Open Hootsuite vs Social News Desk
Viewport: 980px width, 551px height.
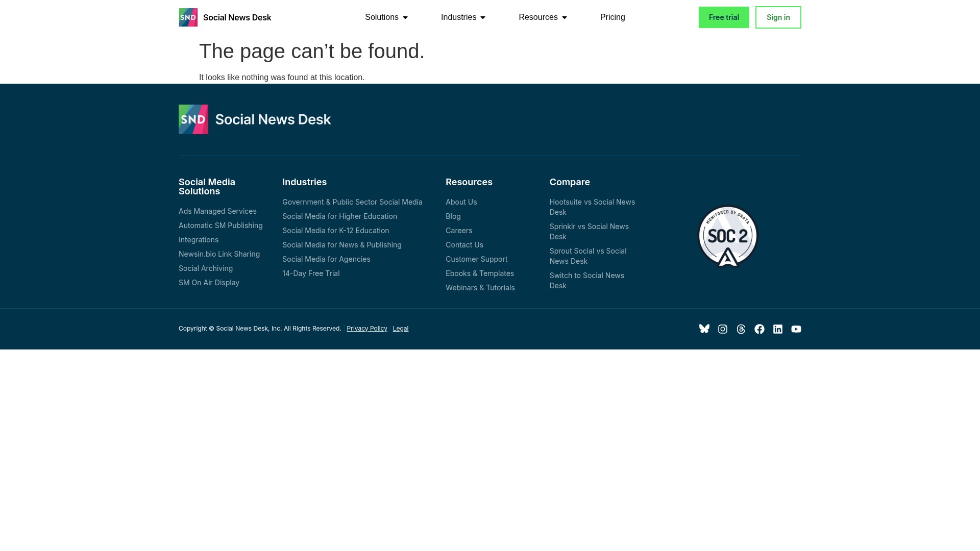click(x=592, y=207)
